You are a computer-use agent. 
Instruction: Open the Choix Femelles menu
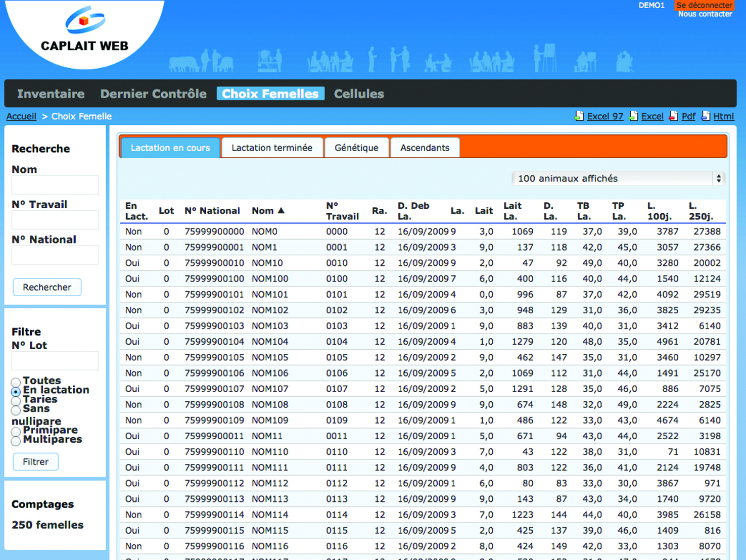(x=270, y=94)
